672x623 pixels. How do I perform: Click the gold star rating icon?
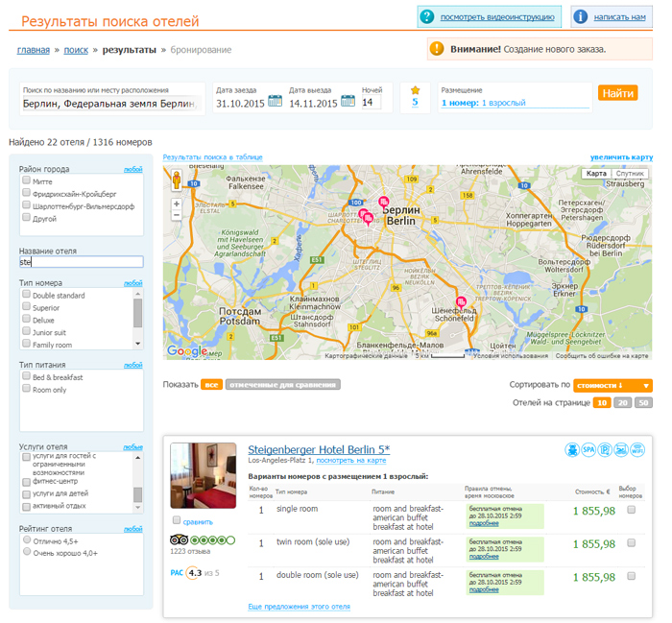(x=415, y=90)
